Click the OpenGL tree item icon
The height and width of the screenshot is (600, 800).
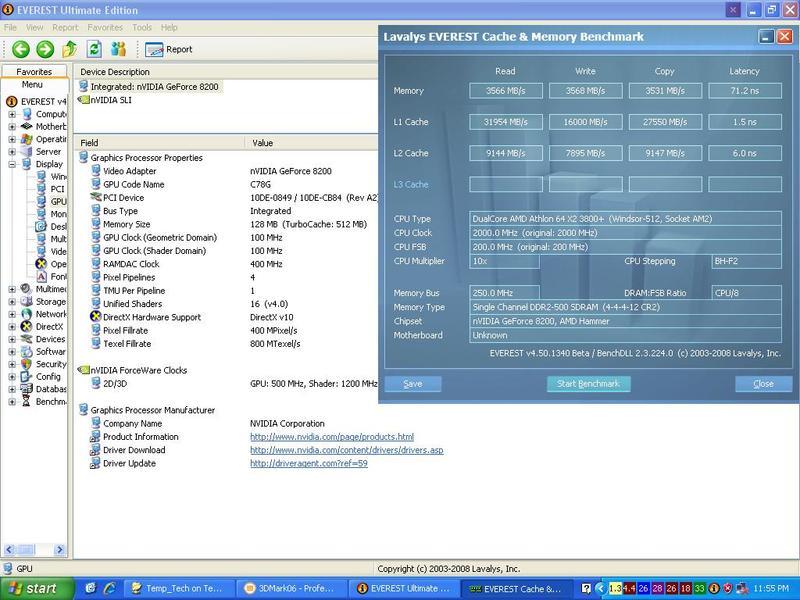click(41, 264)
